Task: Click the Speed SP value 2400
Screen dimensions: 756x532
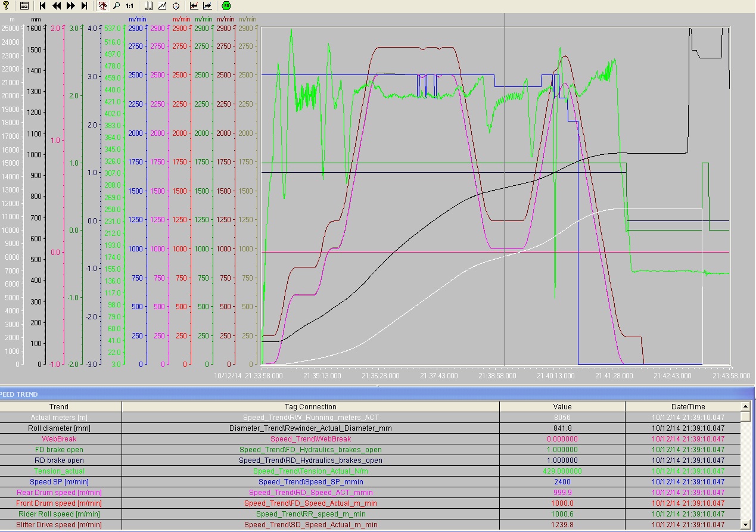Action: point(562,482)
